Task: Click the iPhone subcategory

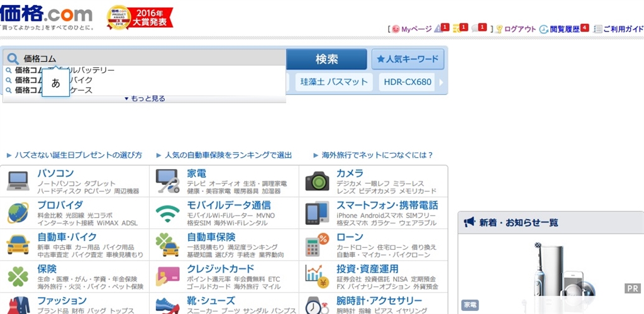Action: 347,216
